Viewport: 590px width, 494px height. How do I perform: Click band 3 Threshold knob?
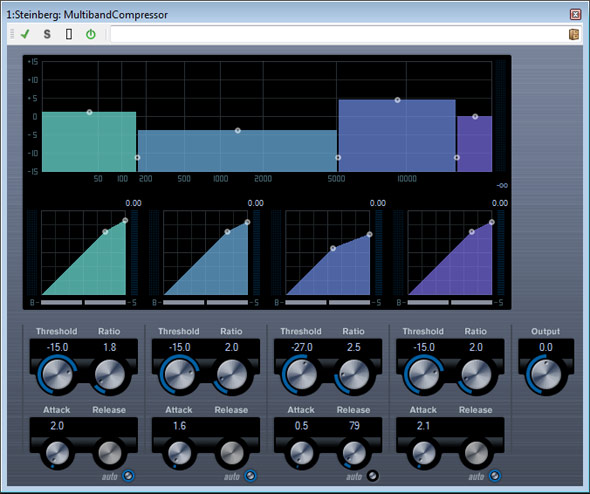[301, 374]
